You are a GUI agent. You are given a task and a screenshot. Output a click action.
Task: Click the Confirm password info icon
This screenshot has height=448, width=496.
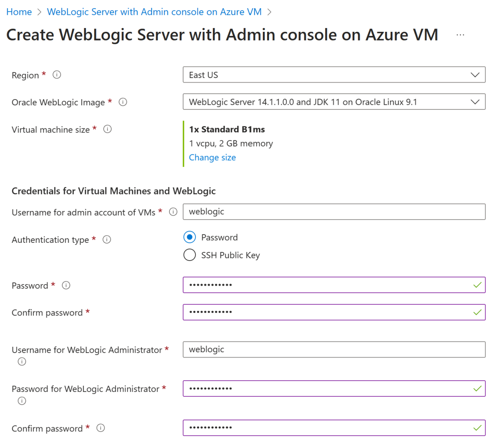pyautogui.click(x=100, y=428)
